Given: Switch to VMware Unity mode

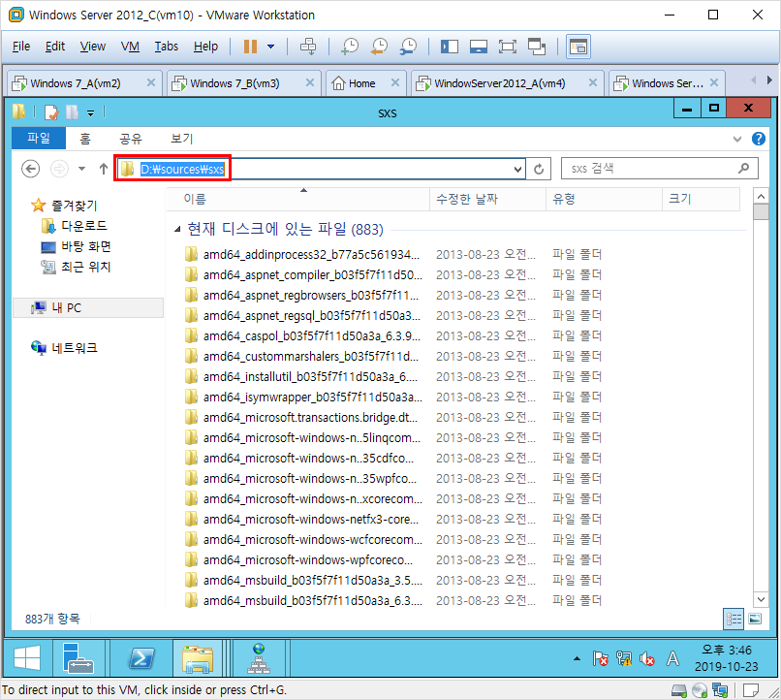Looking at the screenshot, I should click(537, 47).
